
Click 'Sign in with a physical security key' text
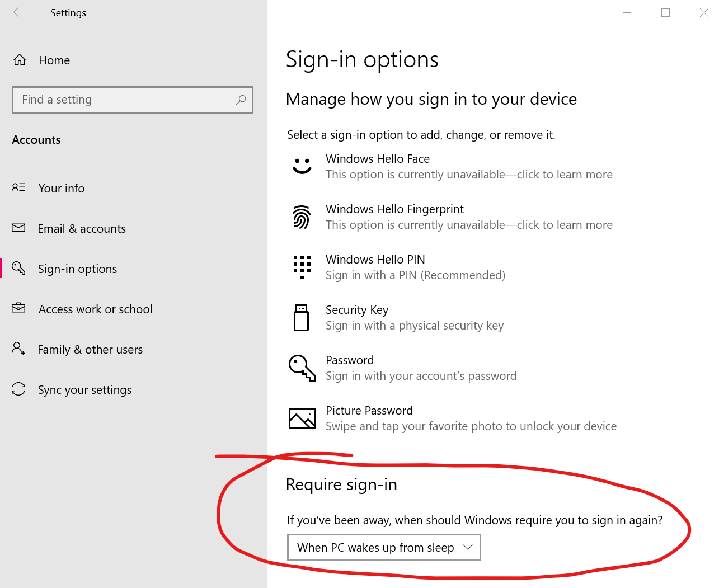pos(415,326)
